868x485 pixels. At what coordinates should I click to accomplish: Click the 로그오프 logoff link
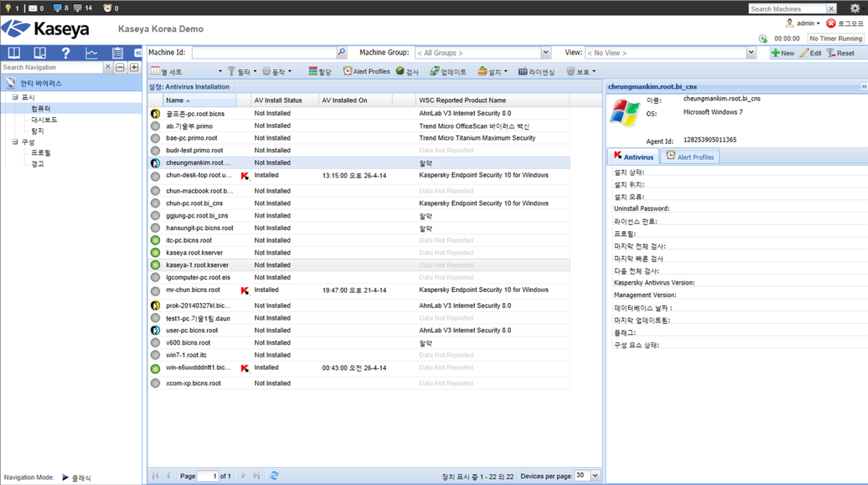[x=845, y=23]
